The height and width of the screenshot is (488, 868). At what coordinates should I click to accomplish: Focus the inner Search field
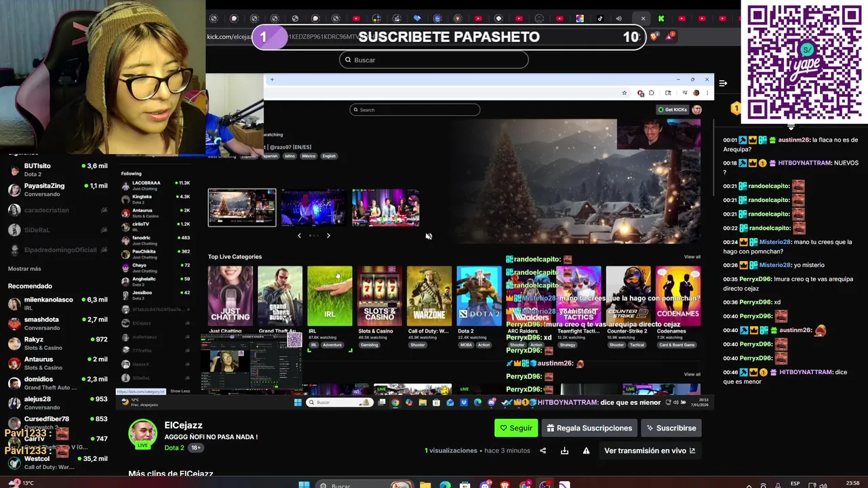pos(415,110)
